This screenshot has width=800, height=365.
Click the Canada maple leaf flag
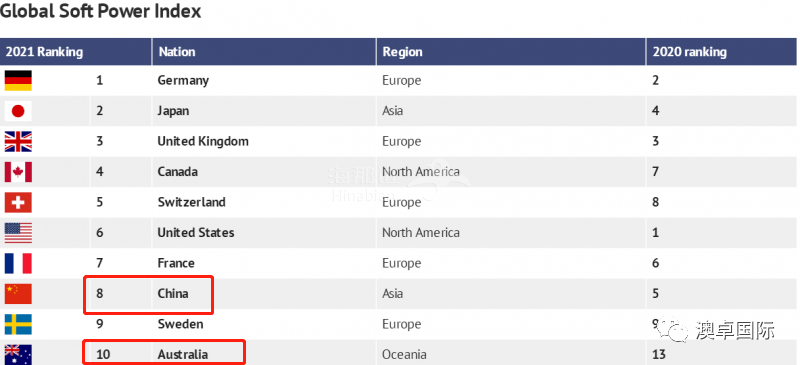click(18, 172)
